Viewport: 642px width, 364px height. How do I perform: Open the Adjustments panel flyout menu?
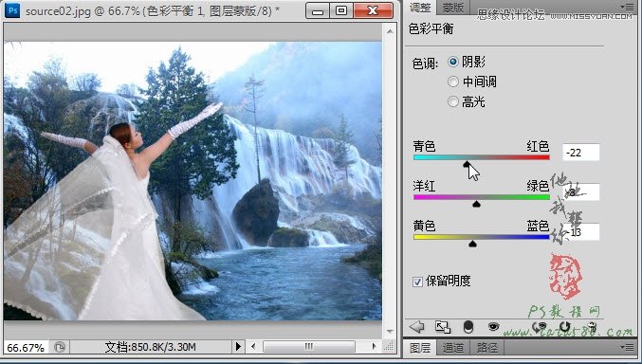pos(627,7)
